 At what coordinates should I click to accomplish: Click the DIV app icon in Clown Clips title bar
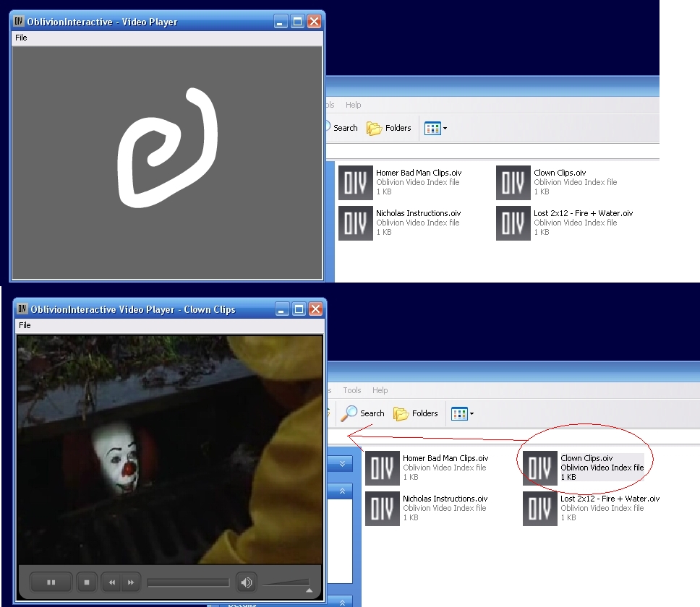pyautogui.click(x=22, y=309)
